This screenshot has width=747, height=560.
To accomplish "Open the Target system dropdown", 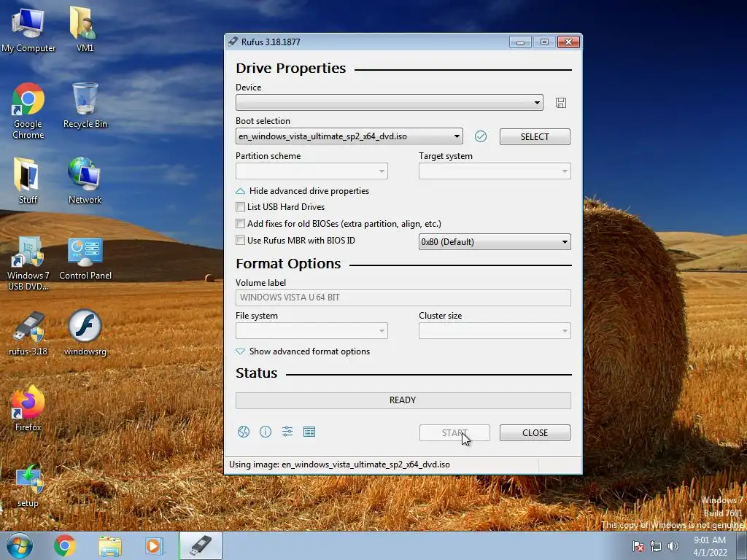I will click(495, 171).
